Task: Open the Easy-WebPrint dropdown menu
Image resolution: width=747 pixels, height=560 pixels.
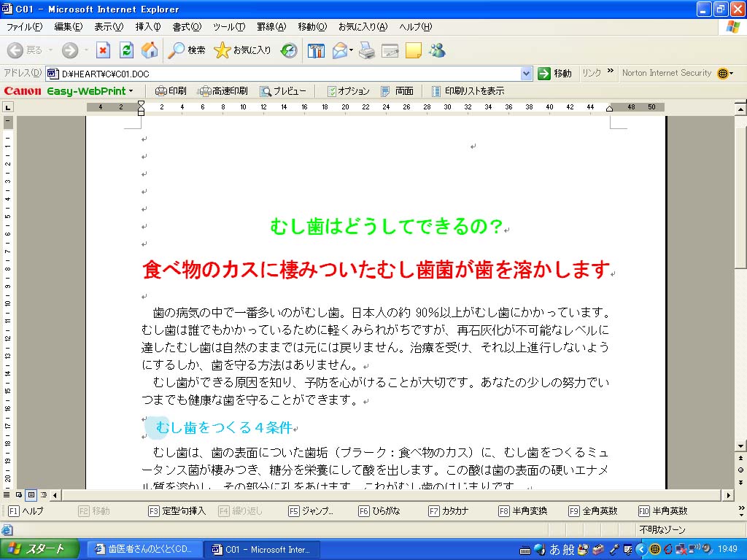Action: click(131, 91)
